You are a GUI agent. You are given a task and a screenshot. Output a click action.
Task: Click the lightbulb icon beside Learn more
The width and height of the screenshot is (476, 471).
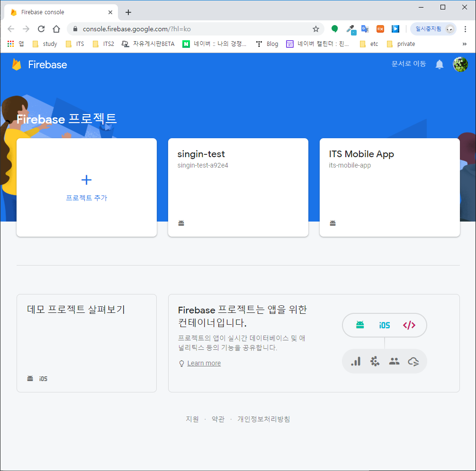pyautogui.click(x=181, y=363)
